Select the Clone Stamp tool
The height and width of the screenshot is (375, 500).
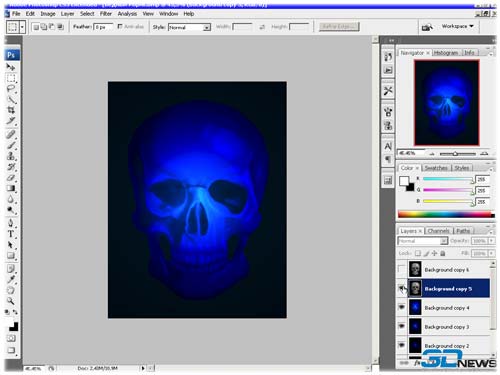point(11,156)
